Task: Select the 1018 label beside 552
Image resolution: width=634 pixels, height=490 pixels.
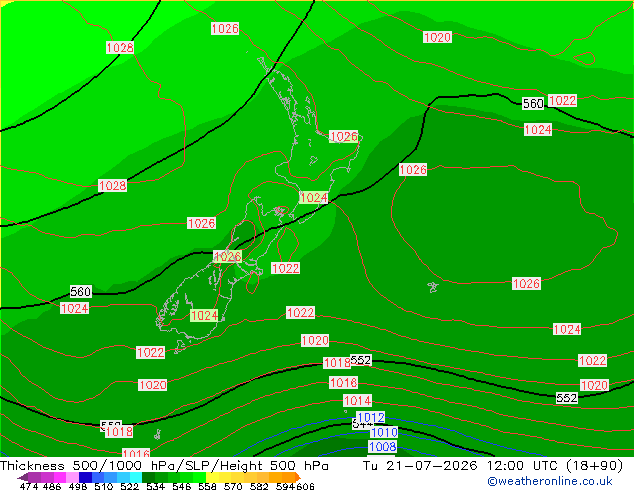Action: point(336,363)
